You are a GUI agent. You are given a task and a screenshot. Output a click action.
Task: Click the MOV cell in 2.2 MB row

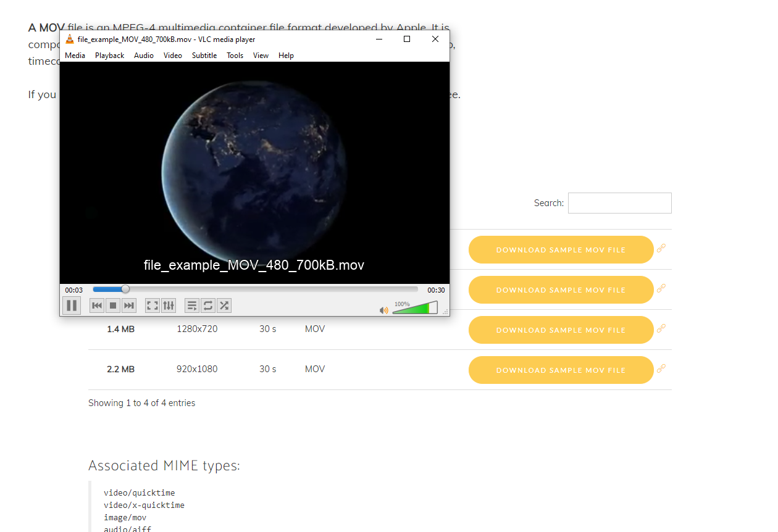(x=315, y=370)
